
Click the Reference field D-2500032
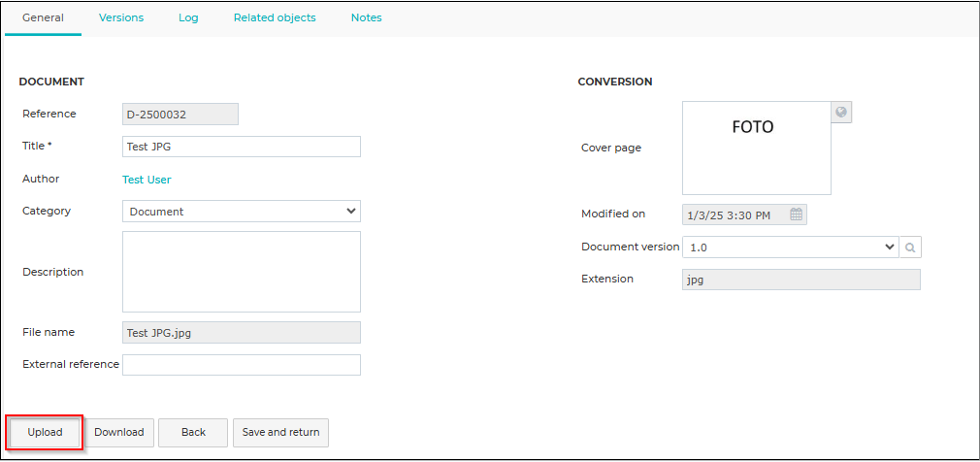[180, 115]
